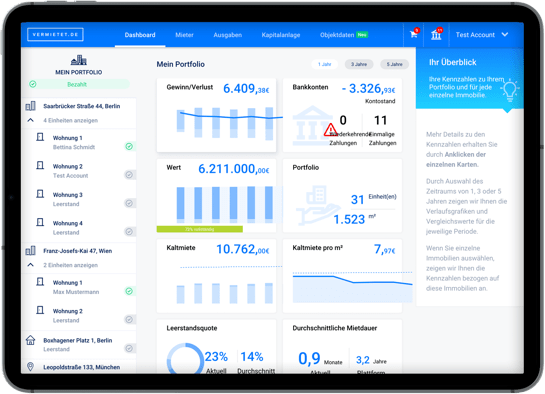Select the 3 Jahre period button
Viewport: 545px width, 394px height.
[359, 64]
